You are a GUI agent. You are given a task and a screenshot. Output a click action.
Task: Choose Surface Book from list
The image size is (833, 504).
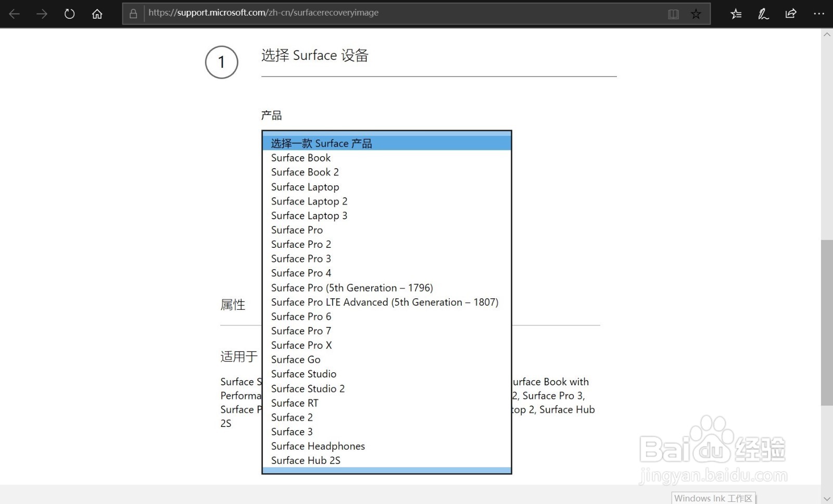pyautogui.click(x=387, y=158)
